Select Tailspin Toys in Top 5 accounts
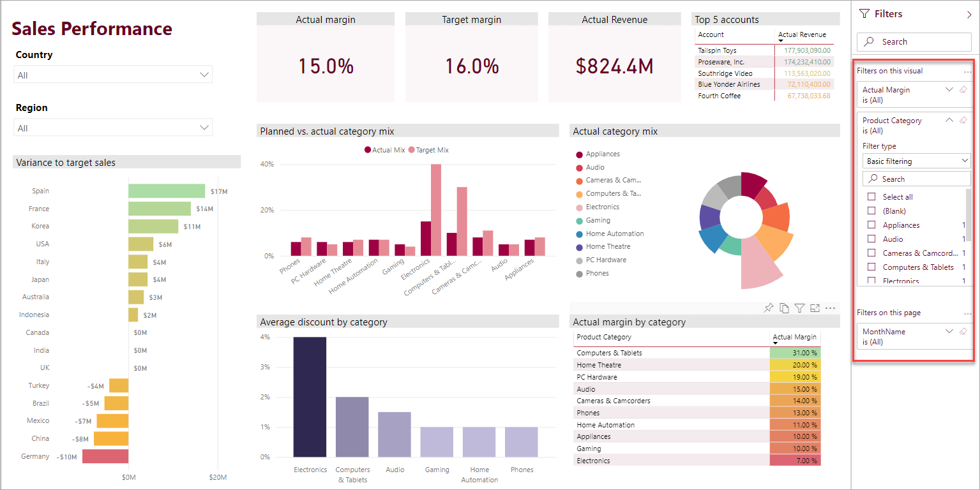The width and height of the screenshot is (980, 490). 715,50
